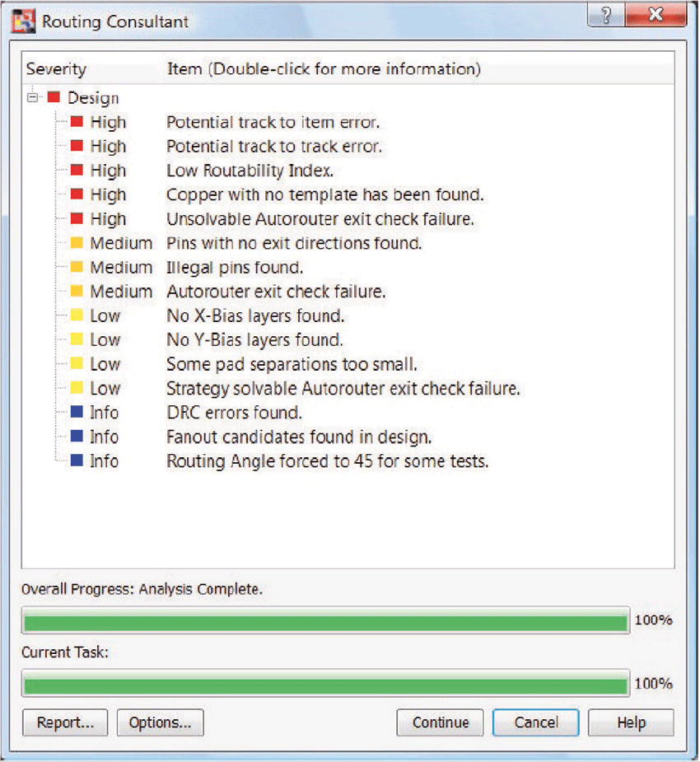Collapse the Design tree node

coord(33,98)
